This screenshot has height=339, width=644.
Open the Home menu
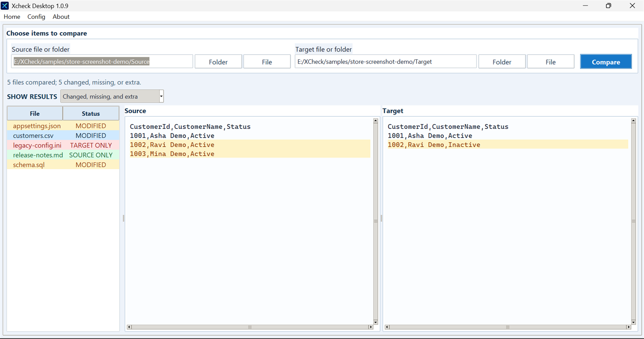pos(12,17)
